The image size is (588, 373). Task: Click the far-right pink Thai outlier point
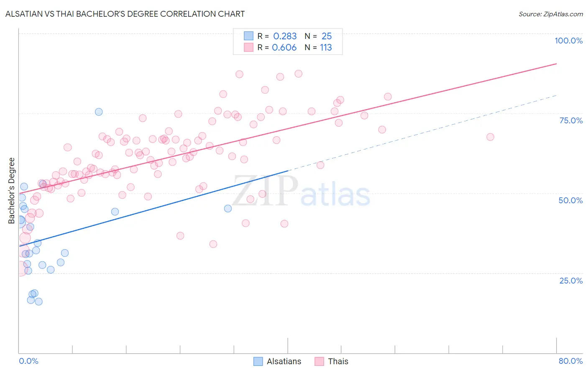click(x=490, y=137)
